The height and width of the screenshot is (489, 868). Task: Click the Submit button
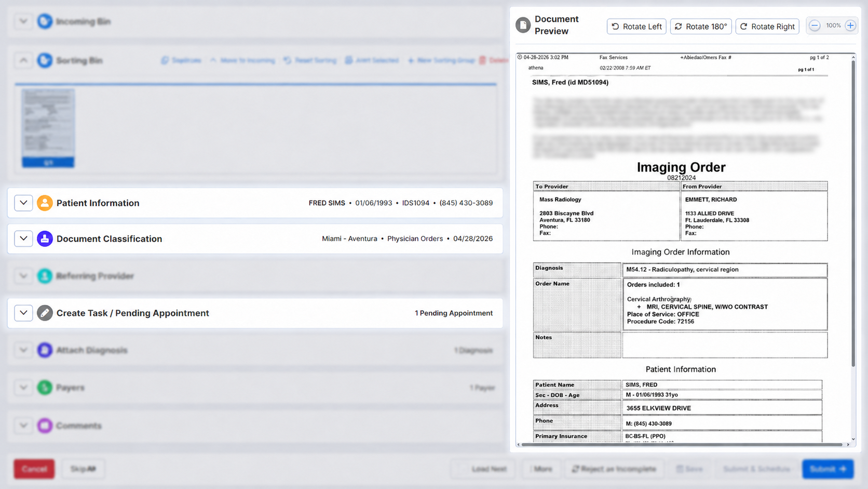click(828, 469)
